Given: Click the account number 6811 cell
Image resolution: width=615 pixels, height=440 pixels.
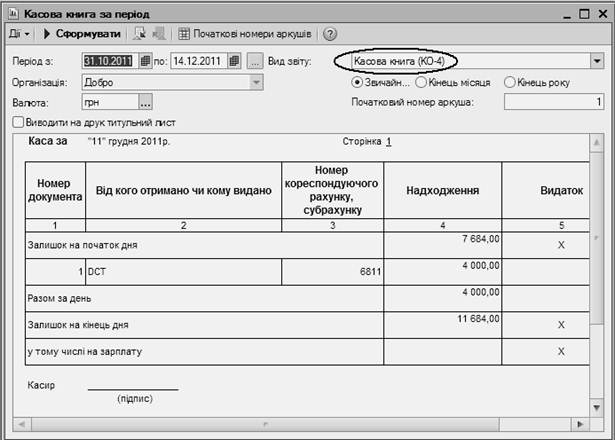Looking at the screenshot, I should point(332,272).
